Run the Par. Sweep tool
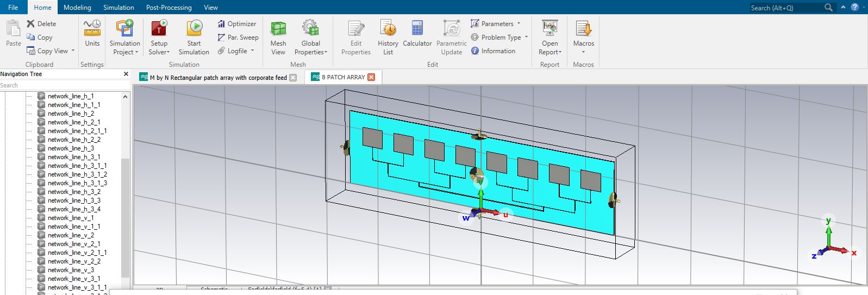This screenshot has width=868, height=295. pos(238,37)
